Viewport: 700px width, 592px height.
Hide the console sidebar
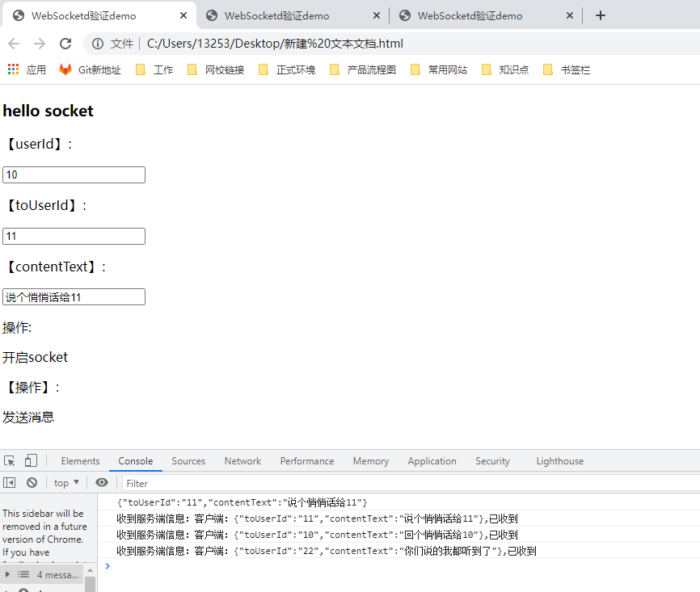pyautogui.click(x=10, y=483)
